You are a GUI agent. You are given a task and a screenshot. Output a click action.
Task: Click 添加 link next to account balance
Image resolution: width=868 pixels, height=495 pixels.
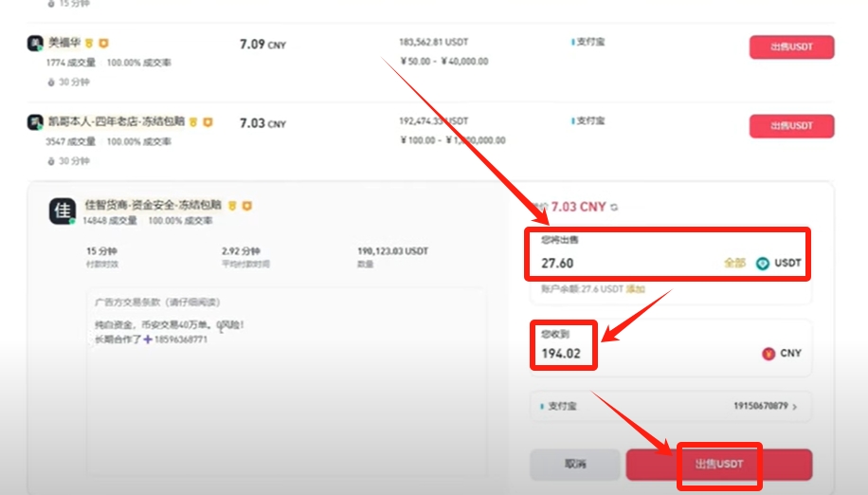coord(635,288)
